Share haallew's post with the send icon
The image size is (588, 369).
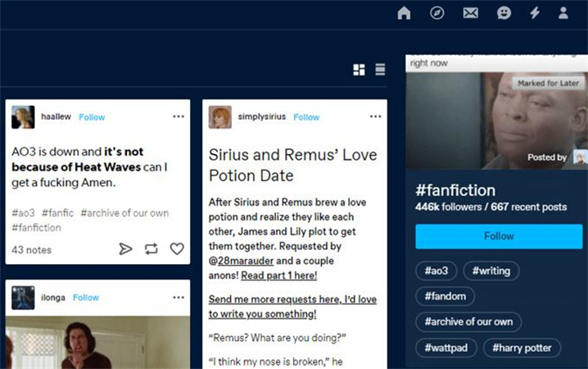(x=125, y=248)
